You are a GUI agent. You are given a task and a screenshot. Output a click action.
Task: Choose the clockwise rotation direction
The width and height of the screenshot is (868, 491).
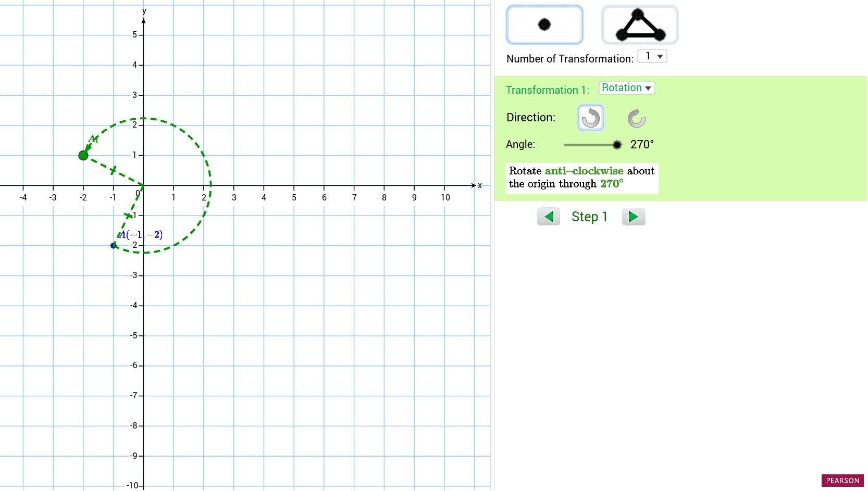pos(637,118)
